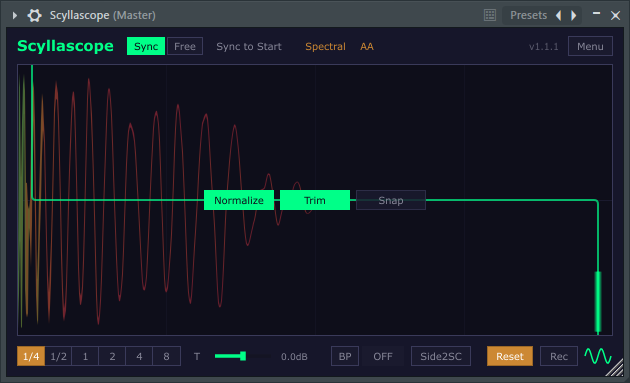Screen dimensions: 630x383
Task: Select 4 bar time window
Action: pos(139,356)
